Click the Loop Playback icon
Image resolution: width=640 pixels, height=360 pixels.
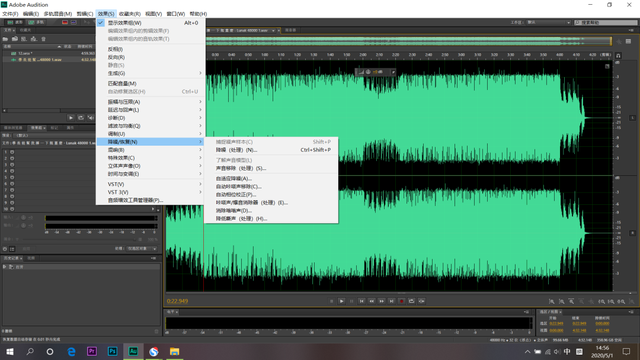click(x=411, y=301)
